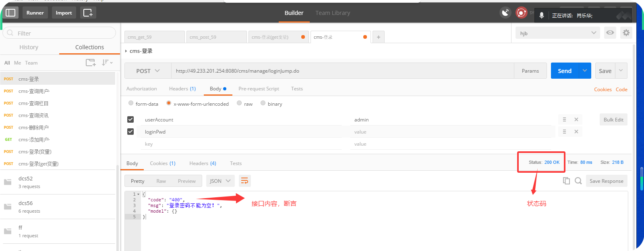The image size is (644, 251).
Task: Open loginPwd row options menu icon
Action: pos(564,132)
